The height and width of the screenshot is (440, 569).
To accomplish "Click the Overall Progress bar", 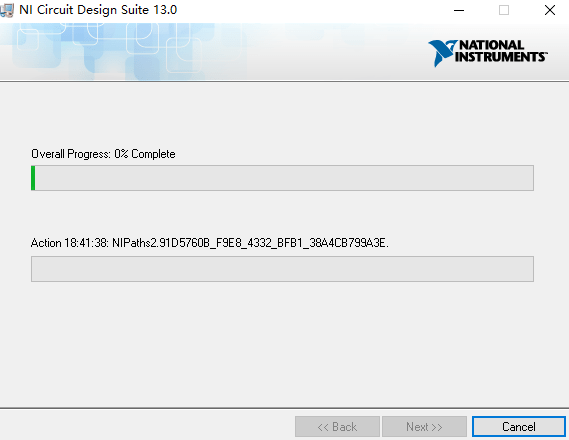I will [x=282, y=178].
